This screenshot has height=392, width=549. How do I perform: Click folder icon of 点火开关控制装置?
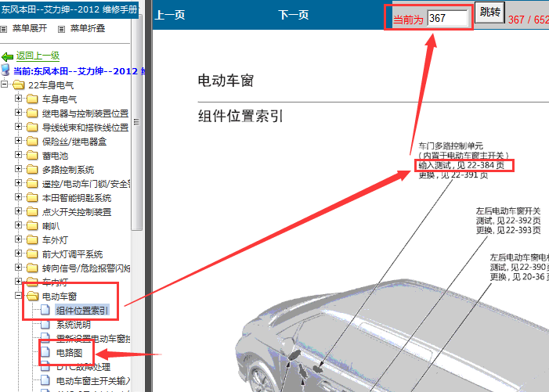[32, 211]
